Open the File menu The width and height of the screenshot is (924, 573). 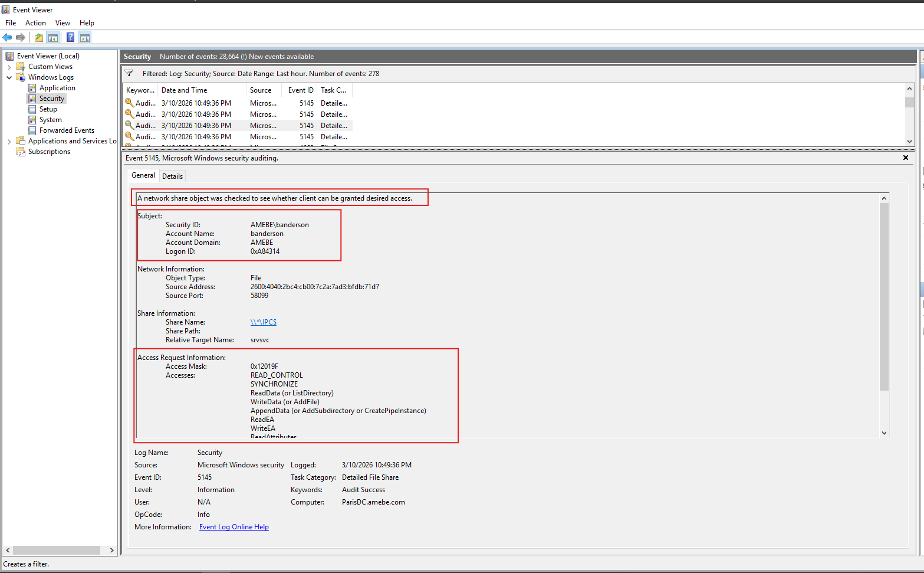[x=11, y=23]
